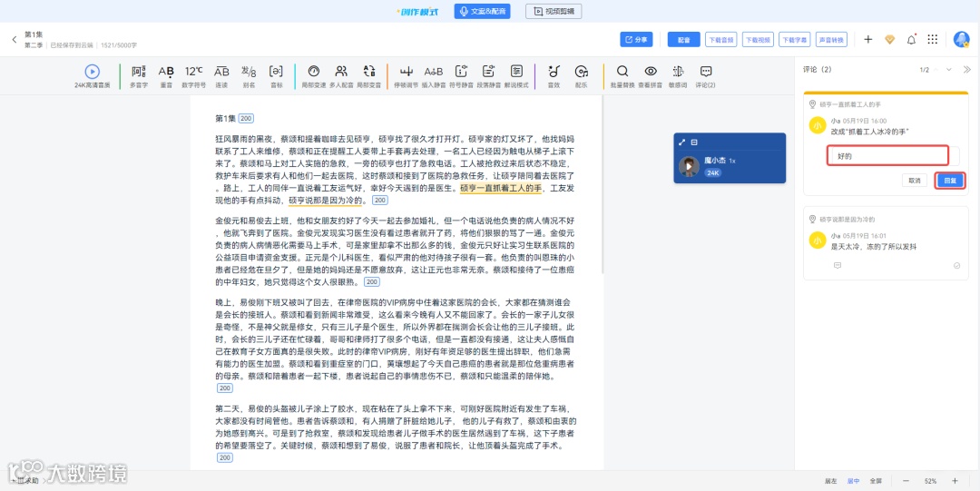Click the 分享 share button
The height and width of the screenshot is (491, 980).
636,39
